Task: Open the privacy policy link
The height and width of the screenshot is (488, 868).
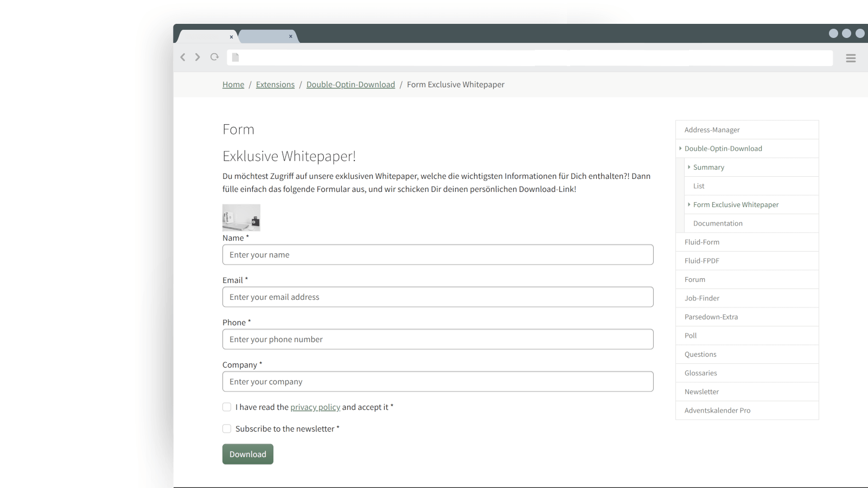Action: tap(315, 407)
